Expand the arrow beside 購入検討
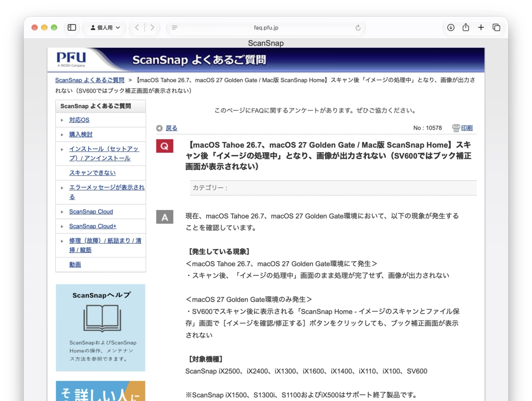Viewport: 532px width, 401px height. pos(62,135)
